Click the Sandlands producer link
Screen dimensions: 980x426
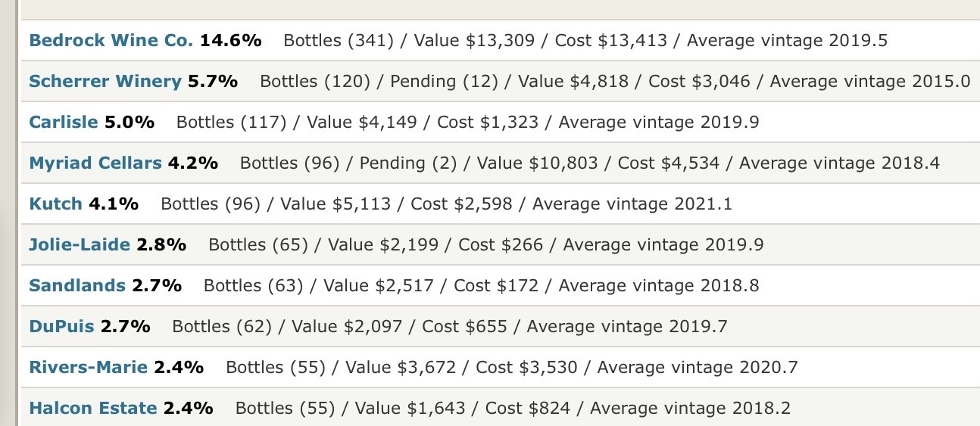pyautogui.click(x=76, y=286)
